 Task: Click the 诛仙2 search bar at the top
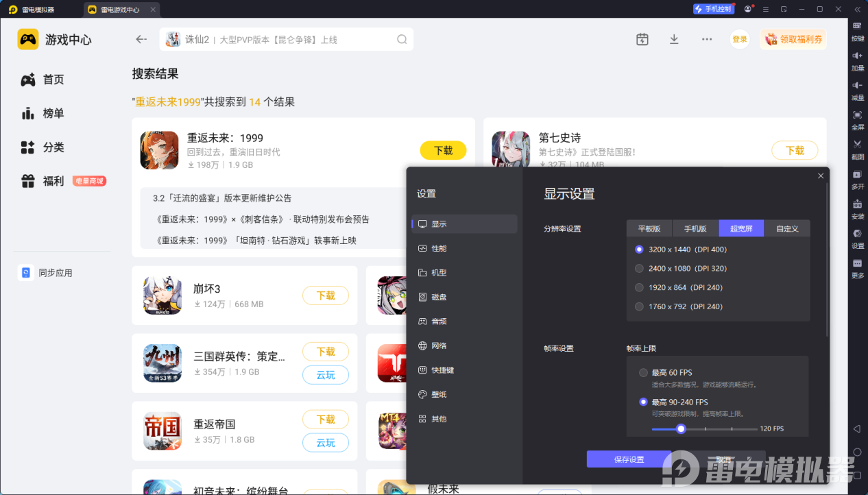(286, 39)
